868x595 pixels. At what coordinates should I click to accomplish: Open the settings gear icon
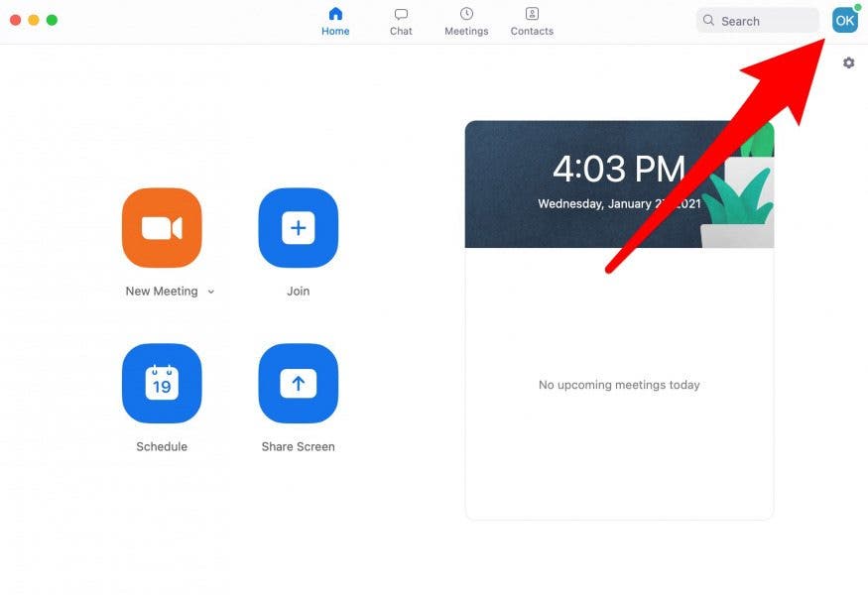point(848,62)
